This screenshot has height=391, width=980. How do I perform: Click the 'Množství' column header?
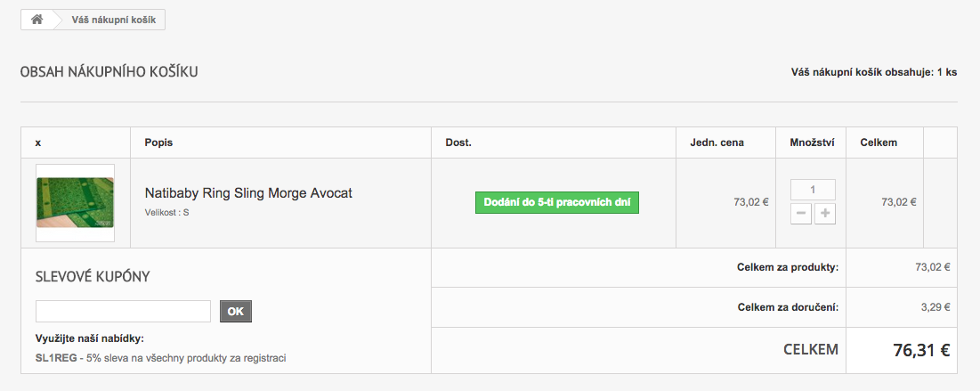pos(812,143)
